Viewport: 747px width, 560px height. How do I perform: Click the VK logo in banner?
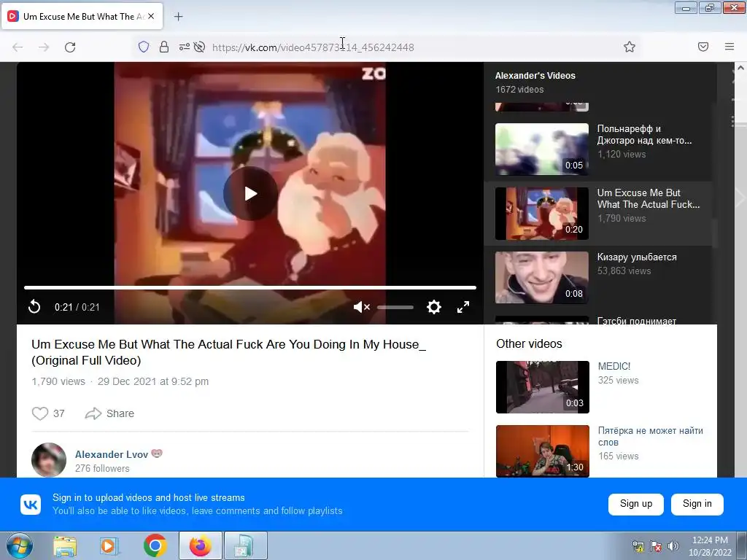pos(31,505)
